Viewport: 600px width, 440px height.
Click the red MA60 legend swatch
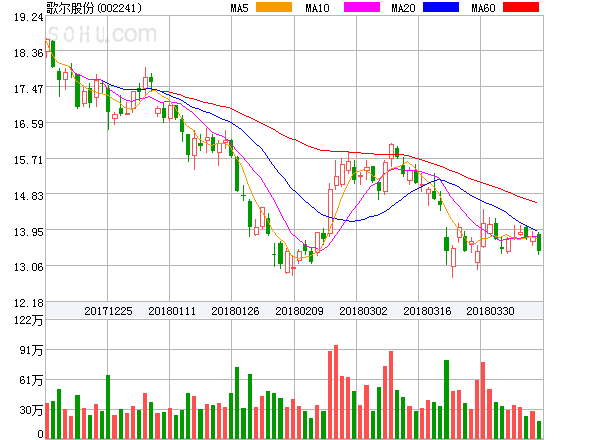[x=521, y=7]
